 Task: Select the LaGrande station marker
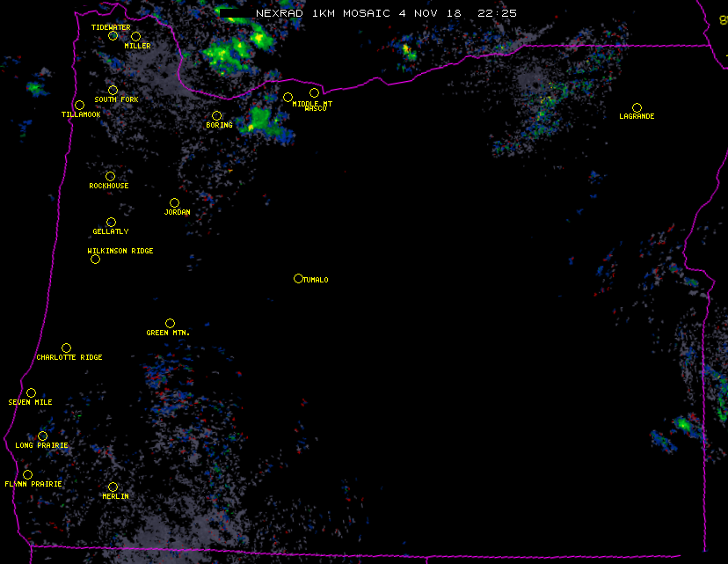tap(637, 107)
